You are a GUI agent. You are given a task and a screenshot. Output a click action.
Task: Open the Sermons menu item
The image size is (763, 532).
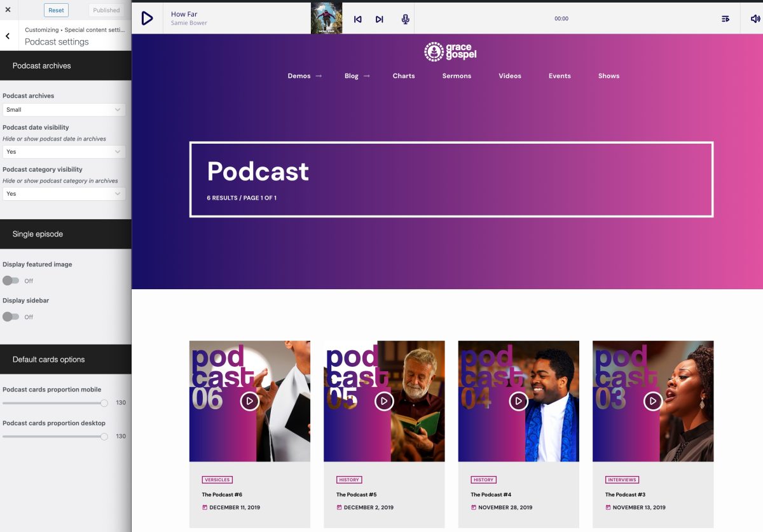click(457, 76)
